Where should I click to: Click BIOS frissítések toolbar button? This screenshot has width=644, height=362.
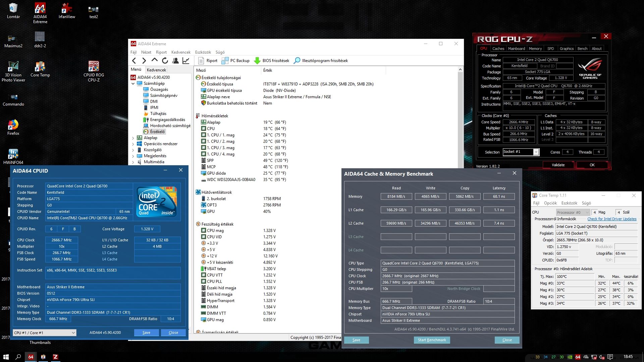pyautogui.click(x=271, y=61)
